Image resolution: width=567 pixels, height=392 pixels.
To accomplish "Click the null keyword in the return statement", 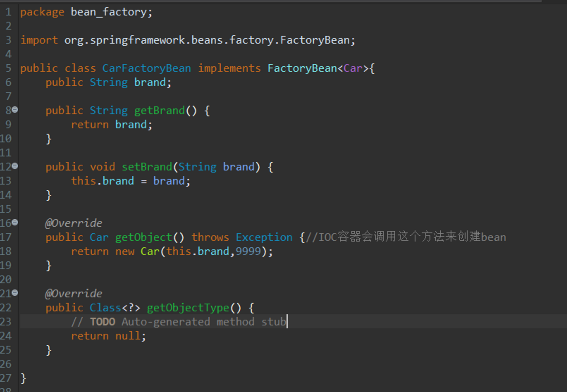I will click(127, 336).
